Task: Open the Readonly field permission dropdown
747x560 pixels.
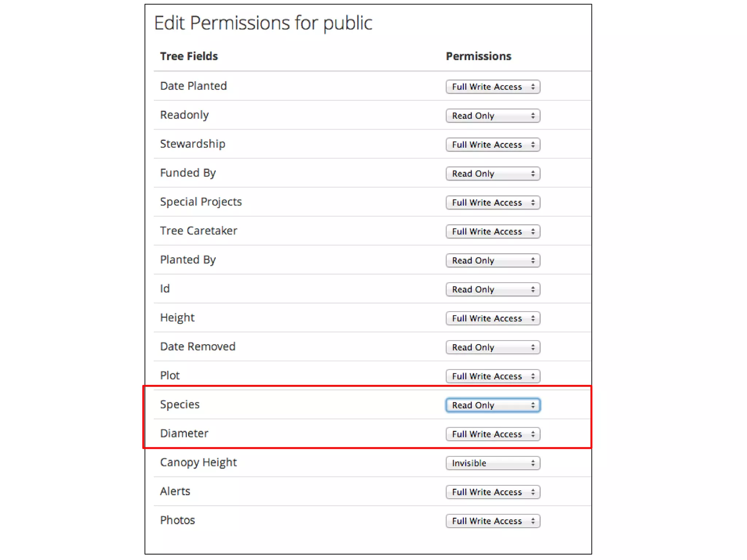Action: pyautogui.click(x=492, y=116)
